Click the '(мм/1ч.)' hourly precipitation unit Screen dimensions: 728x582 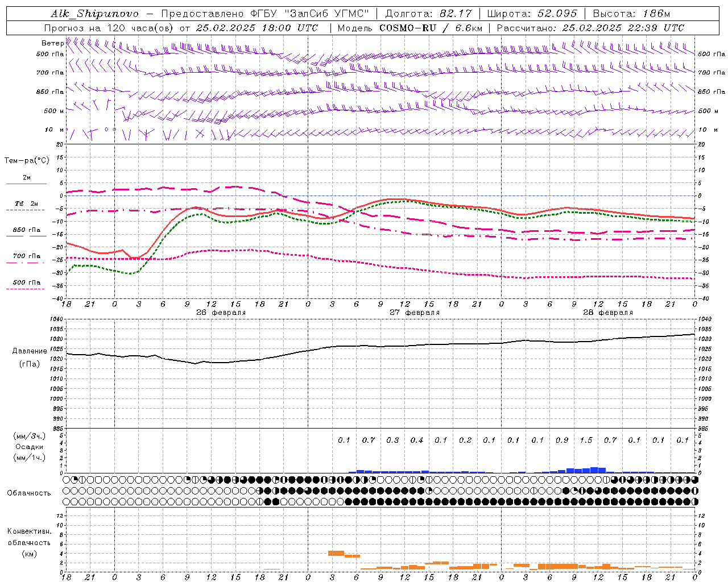(30, 458)
